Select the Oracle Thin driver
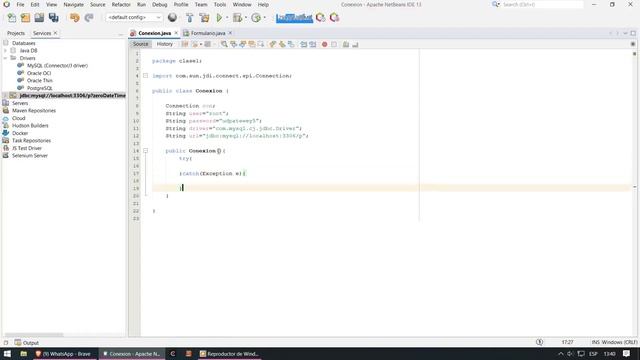Image resolution: width=640 pixels, height=360 pixels. 40,81
